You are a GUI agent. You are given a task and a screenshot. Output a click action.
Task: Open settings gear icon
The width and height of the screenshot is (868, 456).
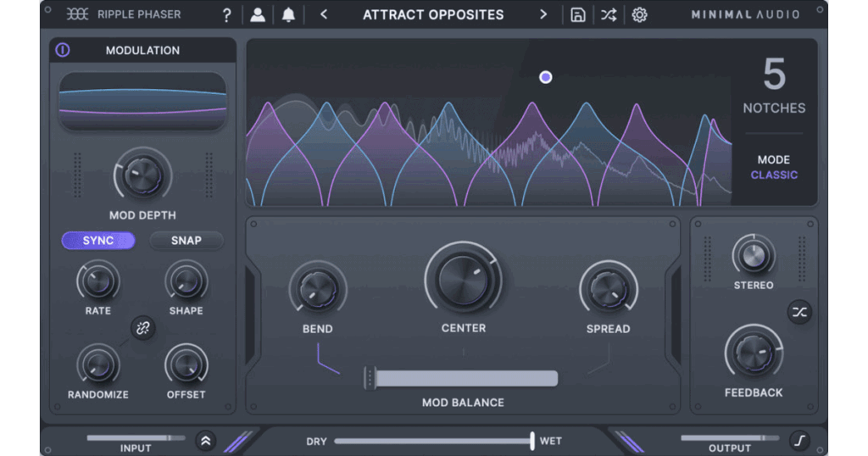click(x=639, y=15)
